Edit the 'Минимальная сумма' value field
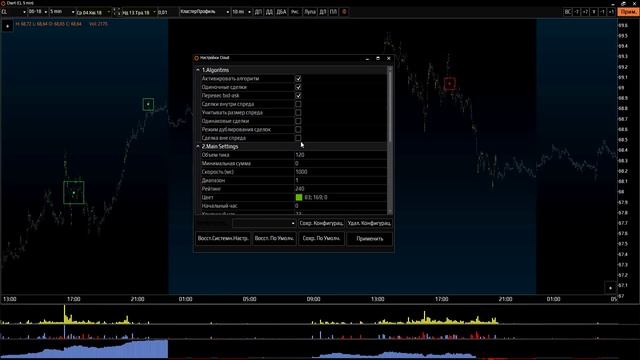The width and height of the screenshot is (640, 360). tap(340, 163)
